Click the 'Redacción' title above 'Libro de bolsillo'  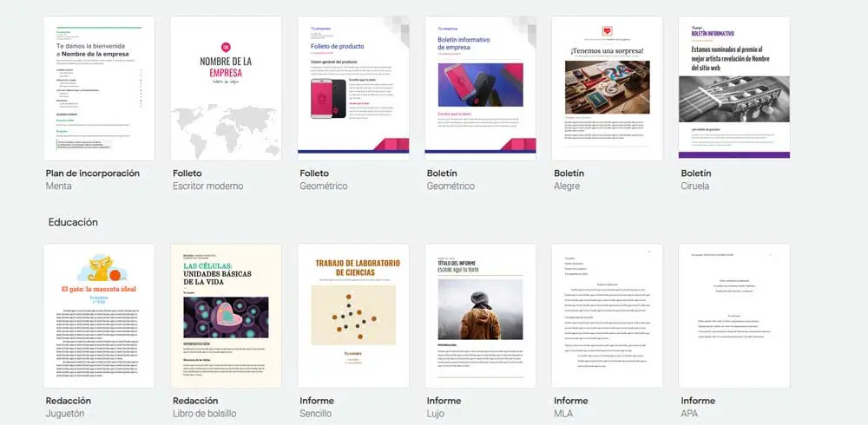(195, 401)
